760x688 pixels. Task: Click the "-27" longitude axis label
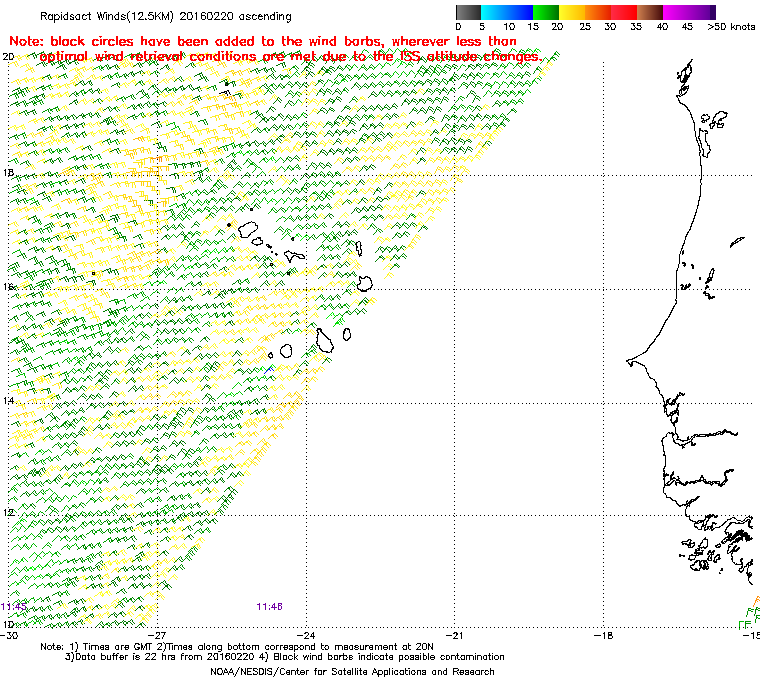click(157, 635)
